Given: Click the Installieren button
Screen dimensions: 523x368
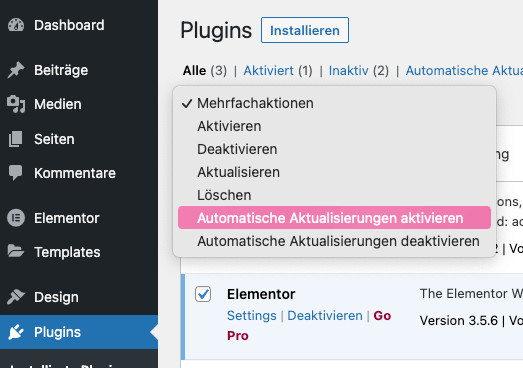Looking at the screenshot, I should pyautogui.click(x=305, y=30).
